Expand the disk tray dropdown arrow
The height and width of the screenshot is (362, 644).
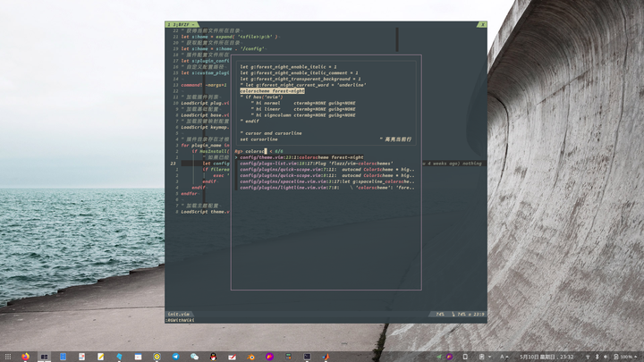(489, 357)
